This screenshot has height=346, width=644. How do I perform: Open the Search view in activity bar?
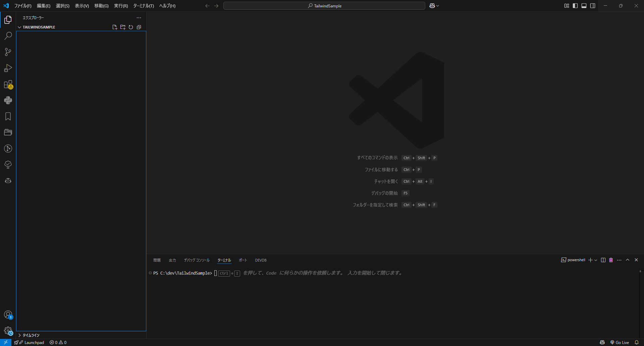click(x=8, y=36)
